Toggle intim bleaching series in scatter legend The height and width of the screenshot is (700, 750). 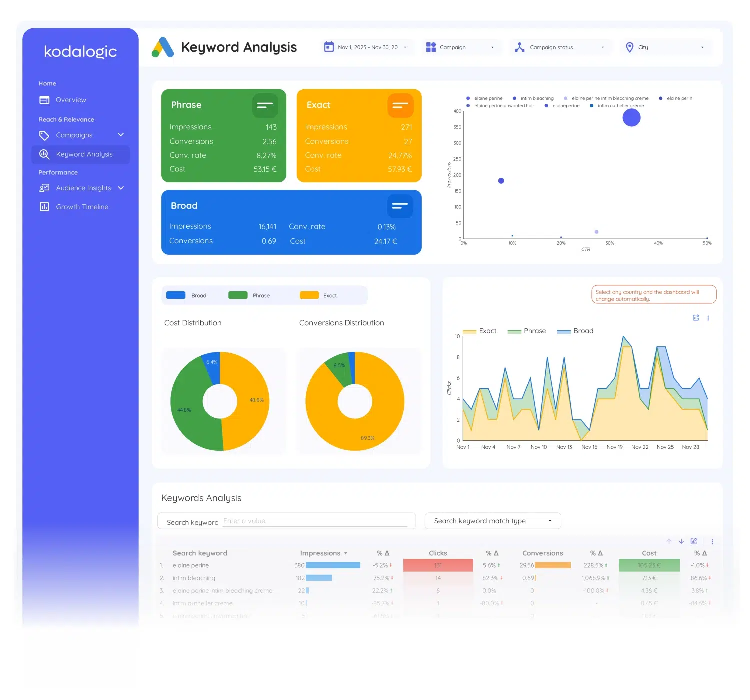point(533,98)
